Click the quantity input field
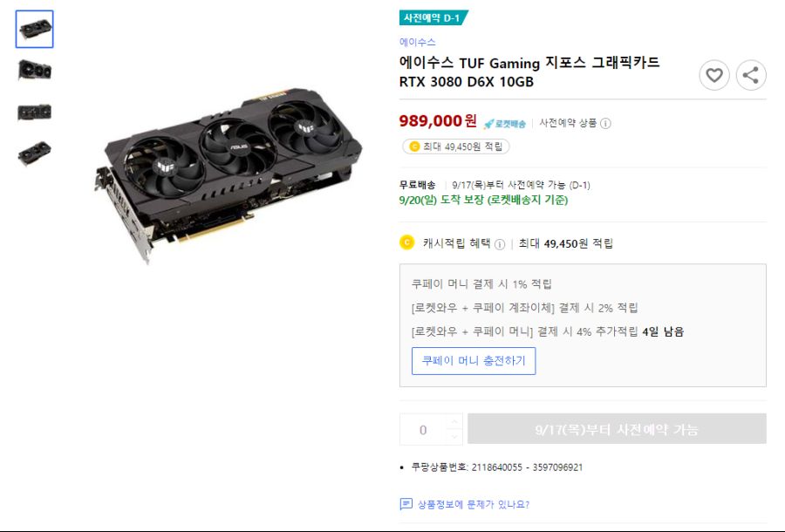Image resolution: width=785 pixels, height=532 pixels. (x=423, y=429)
